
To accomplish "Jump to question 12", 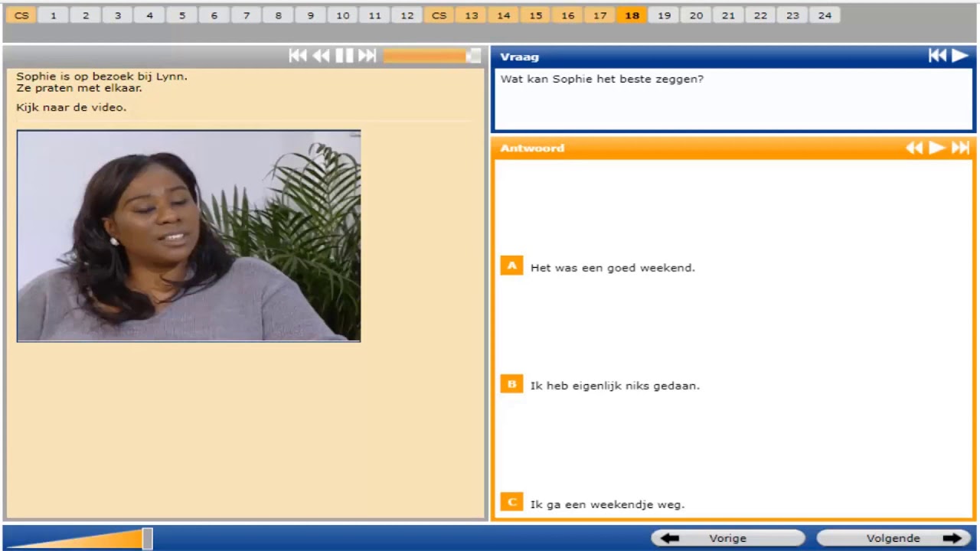I will [x=407, y=15].
